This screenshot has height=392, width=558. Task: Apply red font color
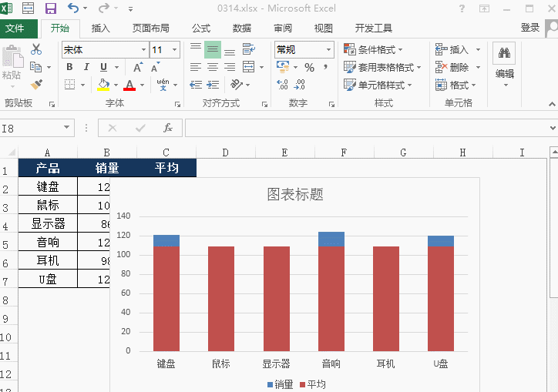pos(129,85)
